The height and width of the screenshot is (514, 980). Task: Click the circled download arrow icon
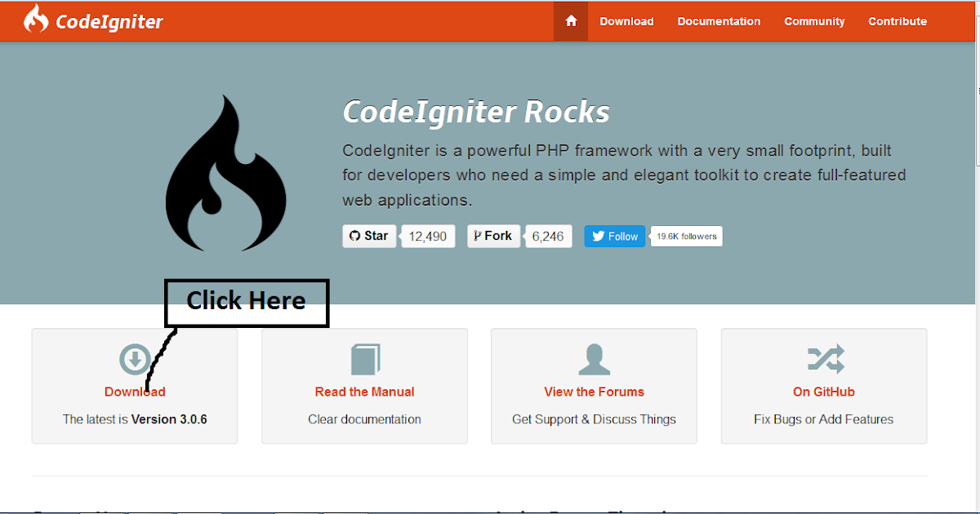[134, 359]
